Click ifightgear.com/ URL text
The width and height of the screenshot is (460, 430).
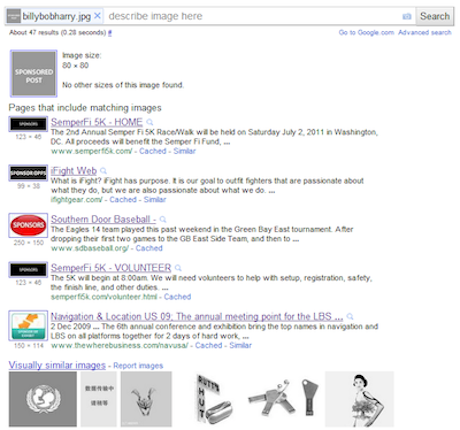[77, 200]
